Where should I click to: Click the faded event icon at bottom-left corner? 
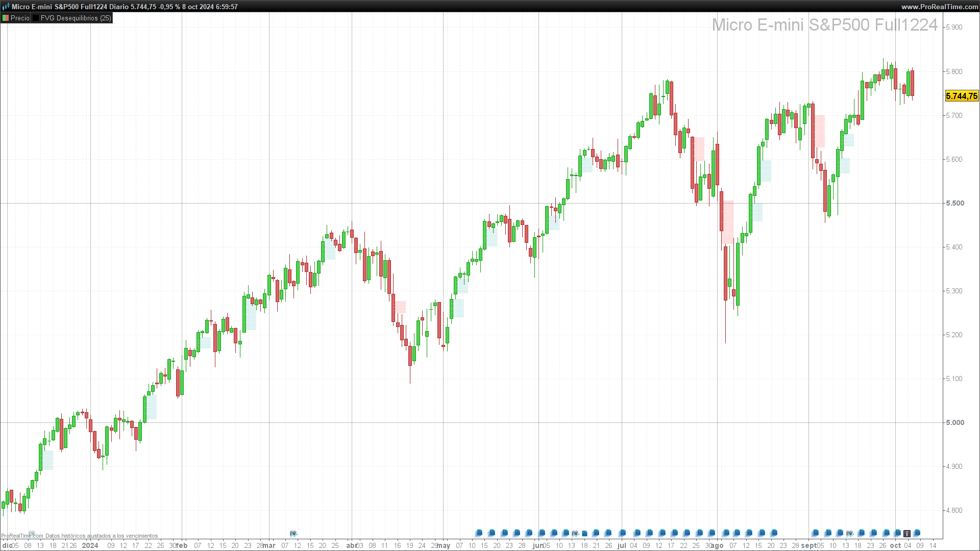pos(32,533)
